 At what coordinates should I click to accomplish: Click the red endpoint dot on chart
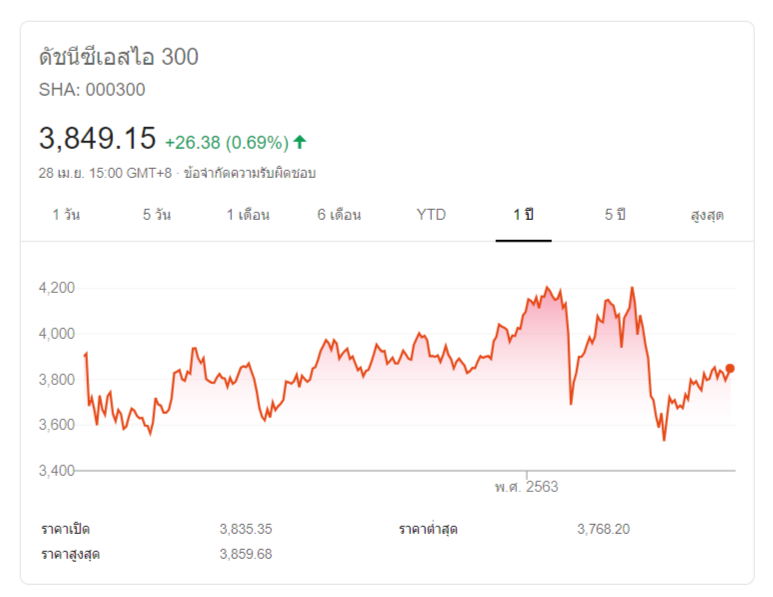coord(730,369)
